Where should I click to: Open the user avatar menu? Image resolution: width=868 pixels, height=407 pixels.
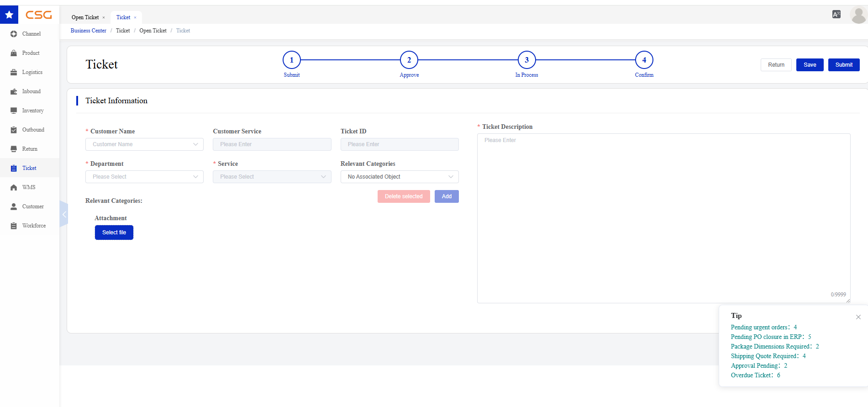pyautogui.click(x=858, y=15)
